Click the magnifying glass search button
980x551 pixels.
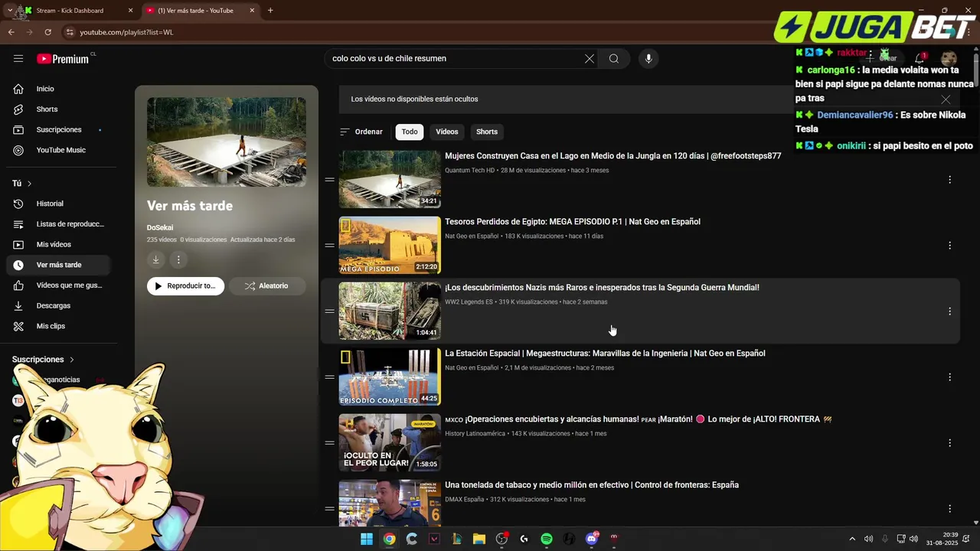[x=614, y=59]
